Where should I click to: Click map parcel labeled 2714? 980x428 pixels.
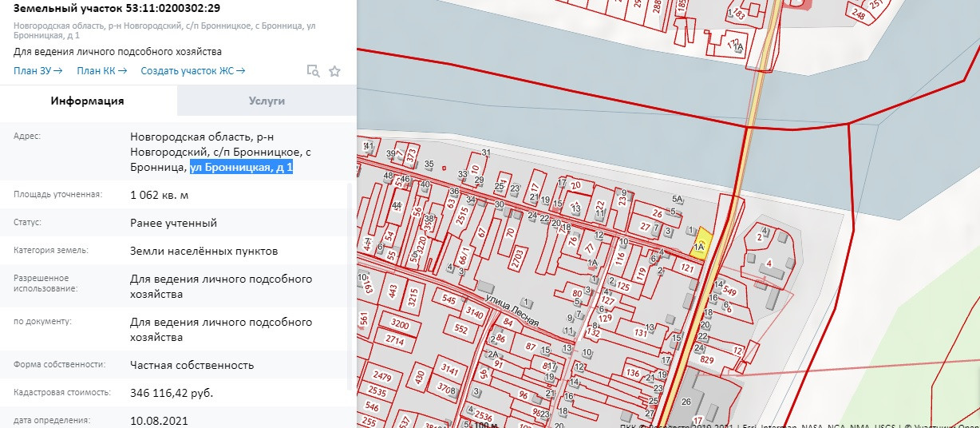coord(394,340)
